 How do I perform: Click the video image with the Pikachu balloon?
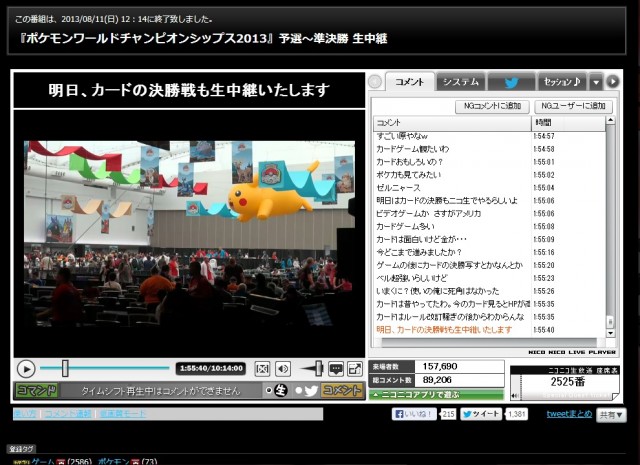(189, 233)
